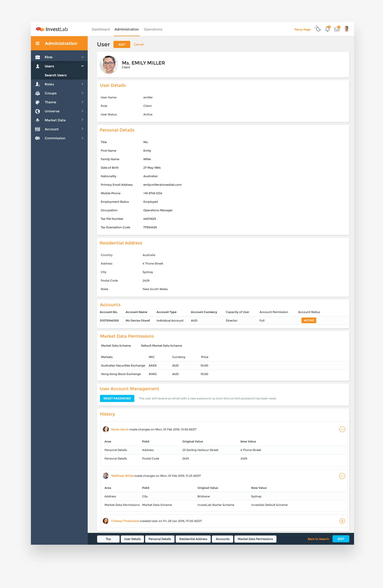Select the Firm briefcase icon in sidebar
This screenshot has height=588, width=383.
point(38,57)
